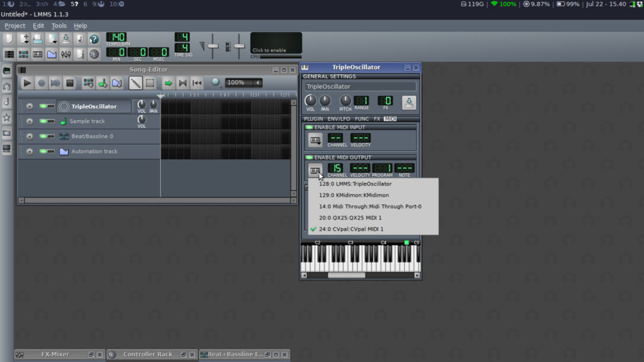Show the Song-Editor via main toolbar icon

pos(9,54)
